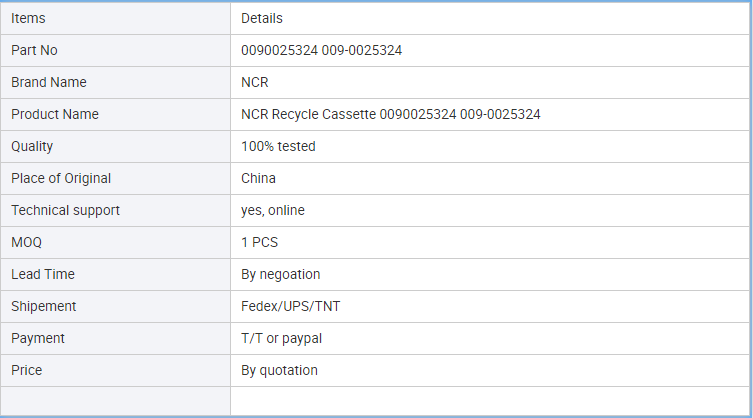
Task: Click the Items header cell
Action: [x=115, y=18]
